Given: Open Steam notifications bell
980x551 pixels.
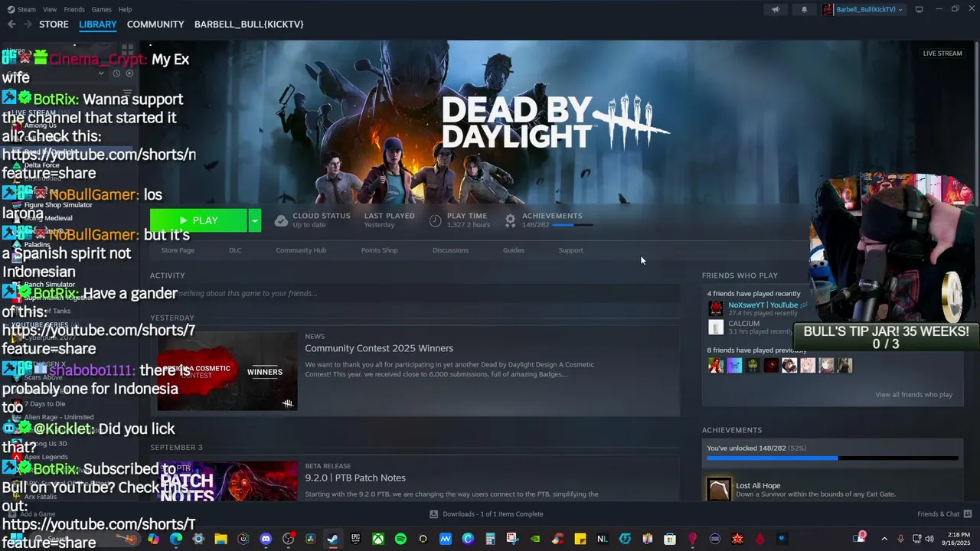Looking at the screenshot, I should 804,9.
